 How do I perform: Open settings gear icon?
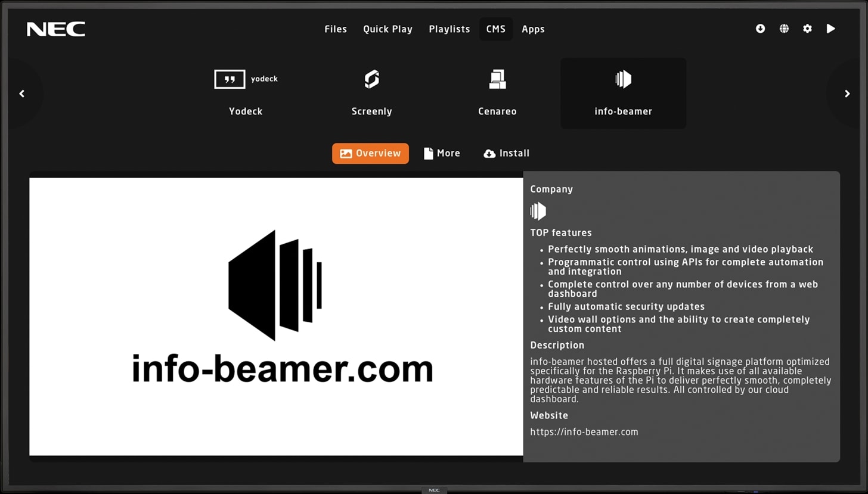[807, 29]
